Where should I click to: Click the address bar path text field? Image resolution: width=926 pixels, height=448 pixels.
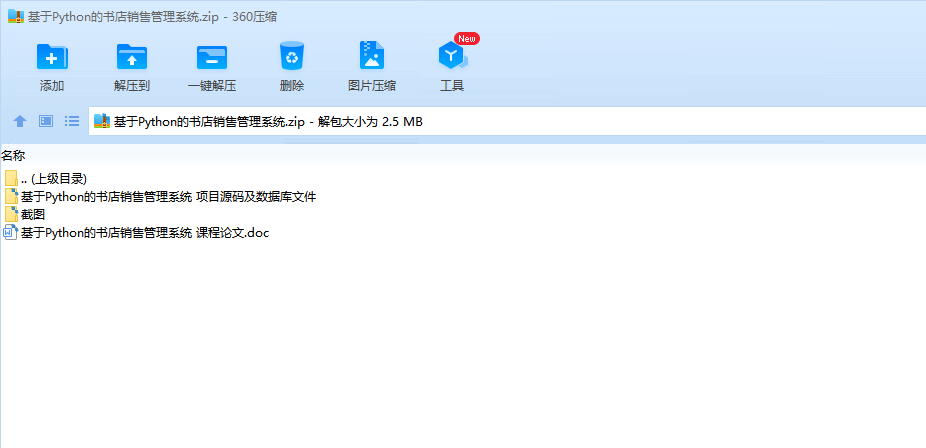click(508, 122)
